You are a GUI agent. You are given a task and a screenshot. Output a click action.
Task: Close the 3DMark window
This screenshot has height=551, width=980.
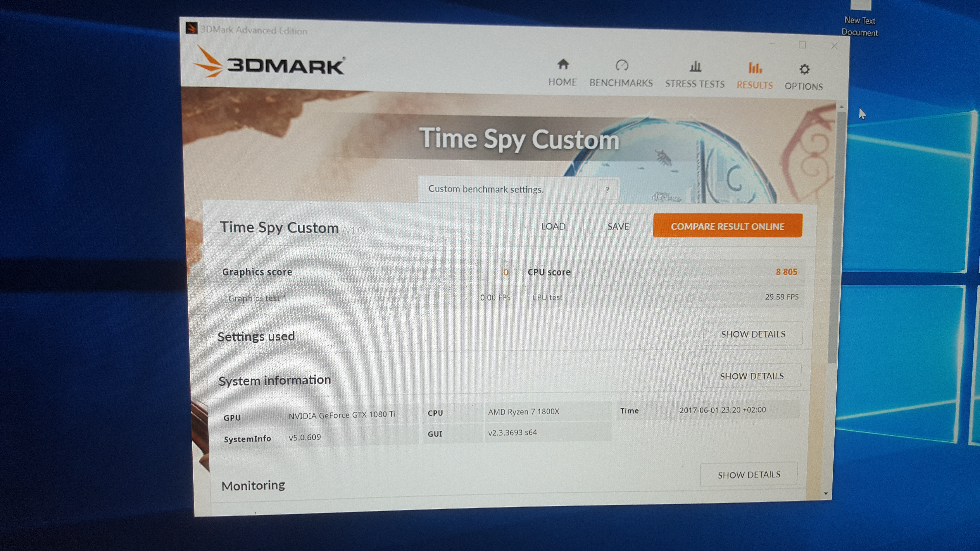[834, 46]
